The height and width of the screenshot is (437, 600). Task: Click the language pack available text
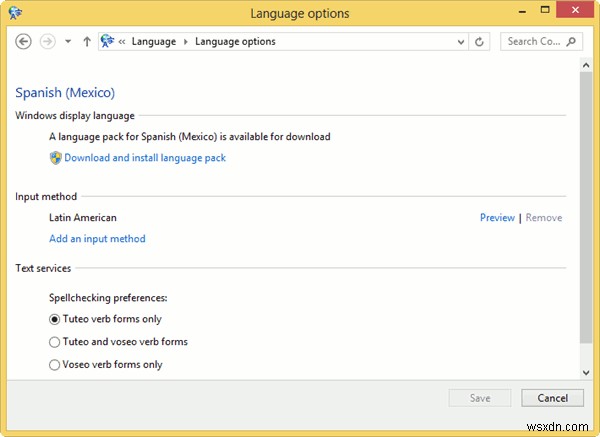click(x=190, y=137)
